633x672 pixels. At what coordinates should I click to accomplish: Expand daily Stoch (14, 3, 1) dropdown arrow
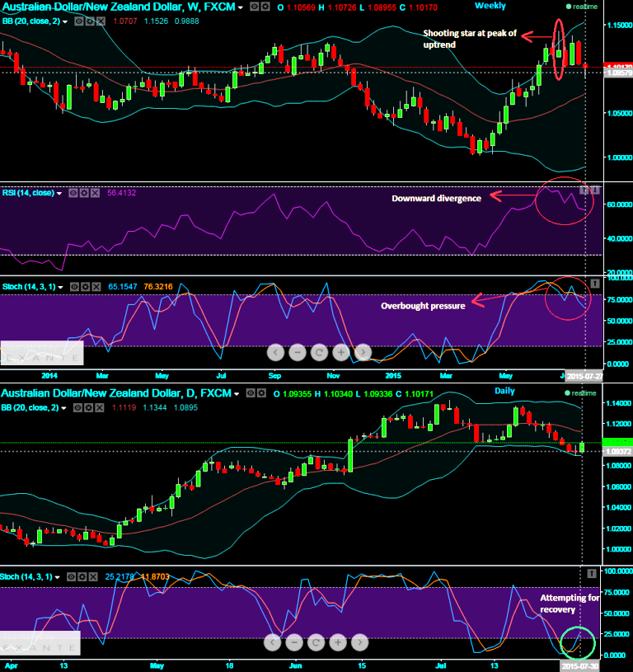[58, 577]
